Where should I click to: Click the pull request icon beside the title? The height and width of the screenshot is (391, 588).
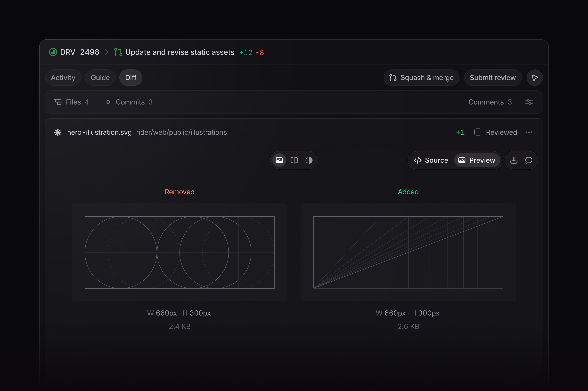tap(118, 52)
